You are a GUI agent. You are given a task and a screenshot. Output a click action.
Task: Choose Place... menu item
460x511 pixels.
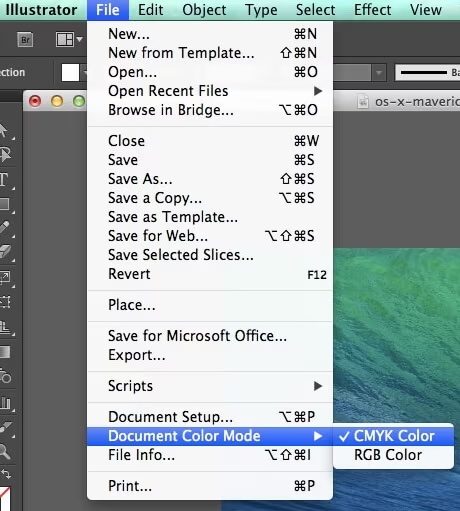(x=210, y=305)
